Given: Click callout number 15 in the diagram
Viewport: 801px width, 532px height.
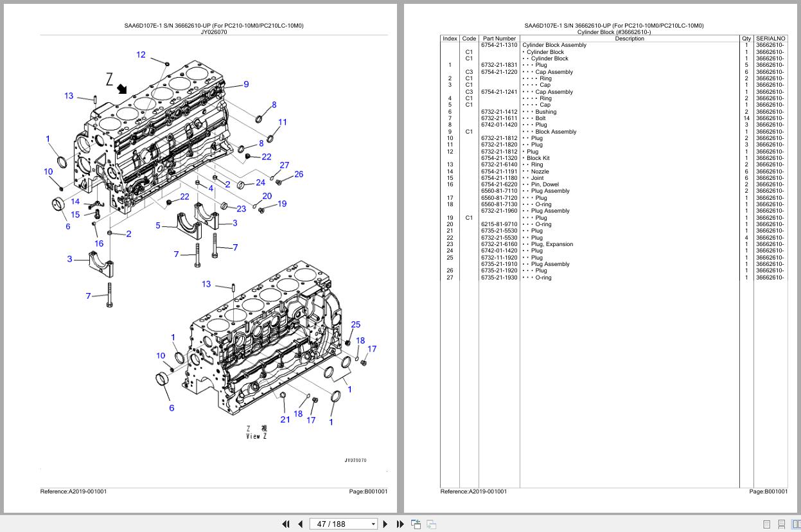Looking at the screenshot, I should (75, 215).
